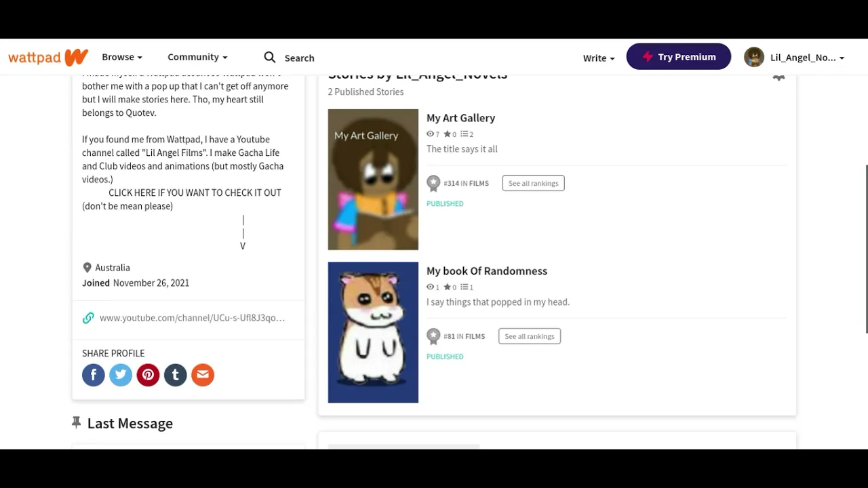868x488 pixels.
Task: See all rankings for My Art Gallery
Action: pyautogui.click(x=534, y=183)
